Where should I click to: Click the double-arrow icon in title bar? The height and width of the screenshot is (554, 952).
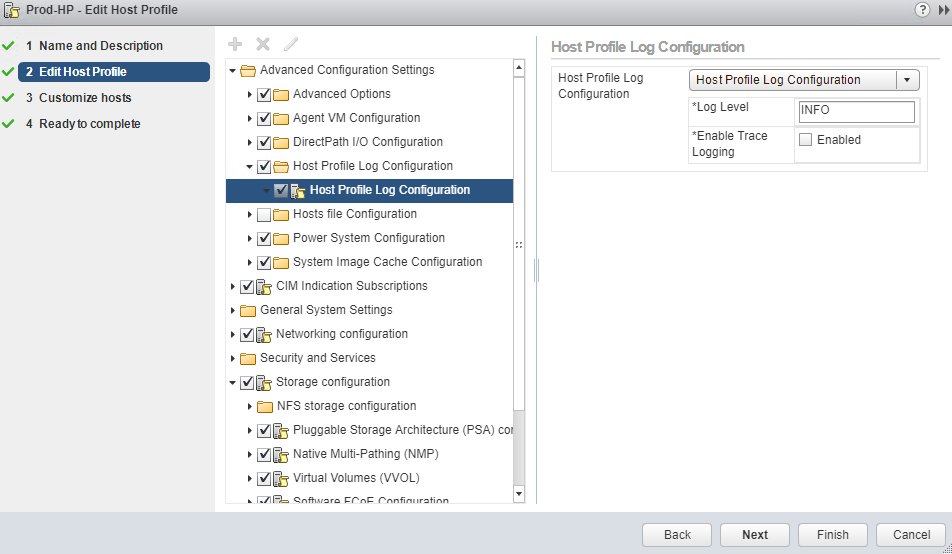coord(943,9)
